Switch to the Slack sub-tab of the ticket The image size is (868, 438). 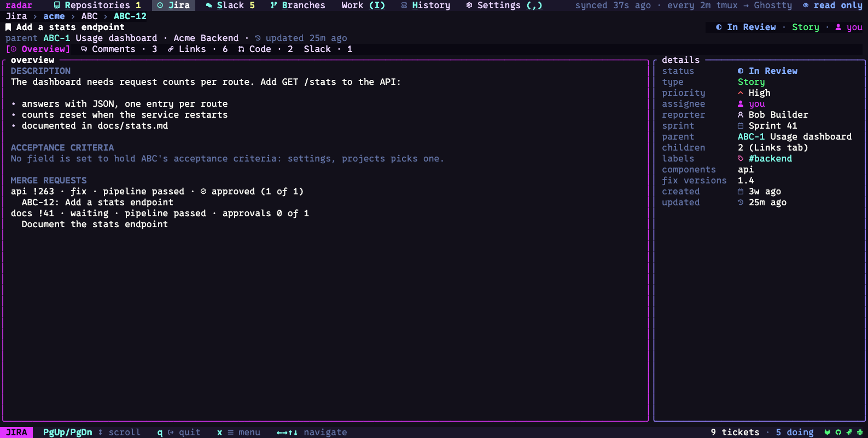pyautogui.click(x=328, y=49)
